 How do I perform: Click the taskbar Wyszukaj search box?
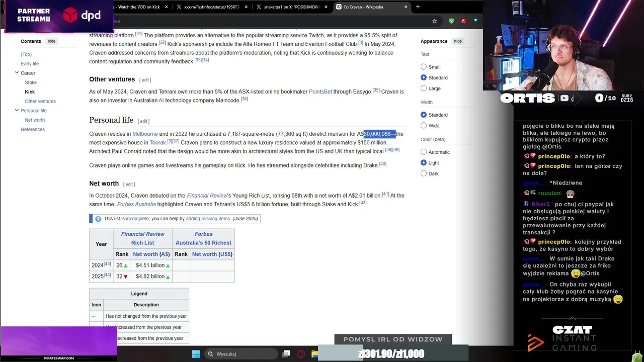point(242,354)
